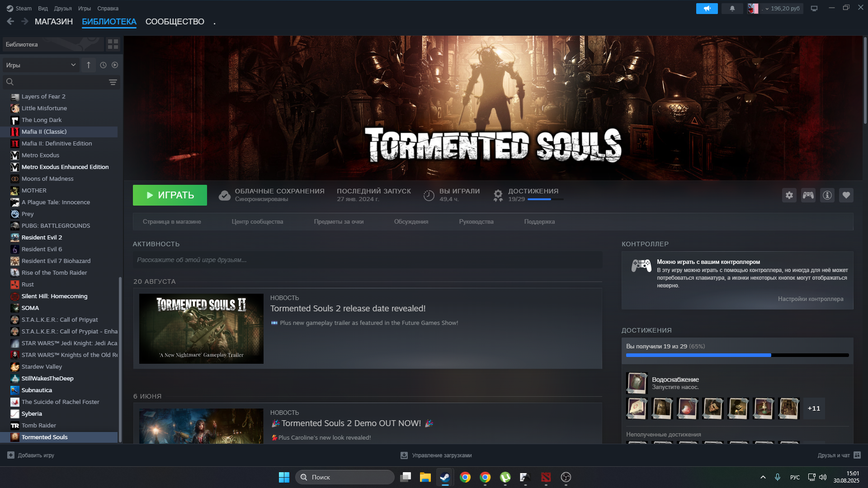Open game info icon
The height and width of the screenshot is (488, 868).
pos(827,195)
